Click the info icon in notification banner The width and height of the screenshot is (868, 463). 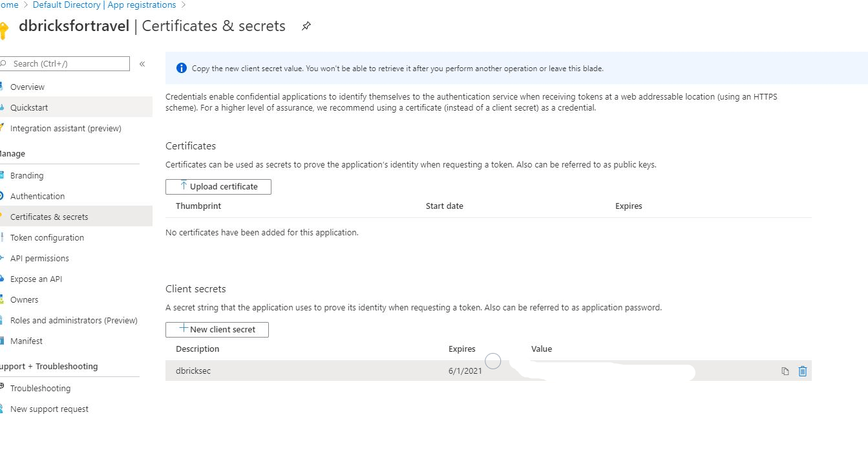tap(182, 69)
